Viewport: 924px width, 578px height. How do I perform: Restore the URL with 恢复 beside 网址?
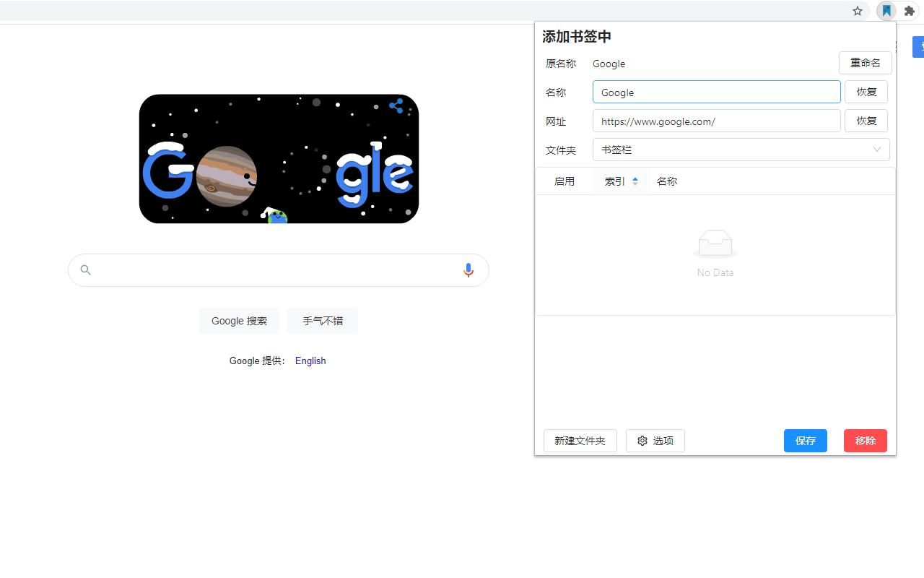tap(866, 121)
